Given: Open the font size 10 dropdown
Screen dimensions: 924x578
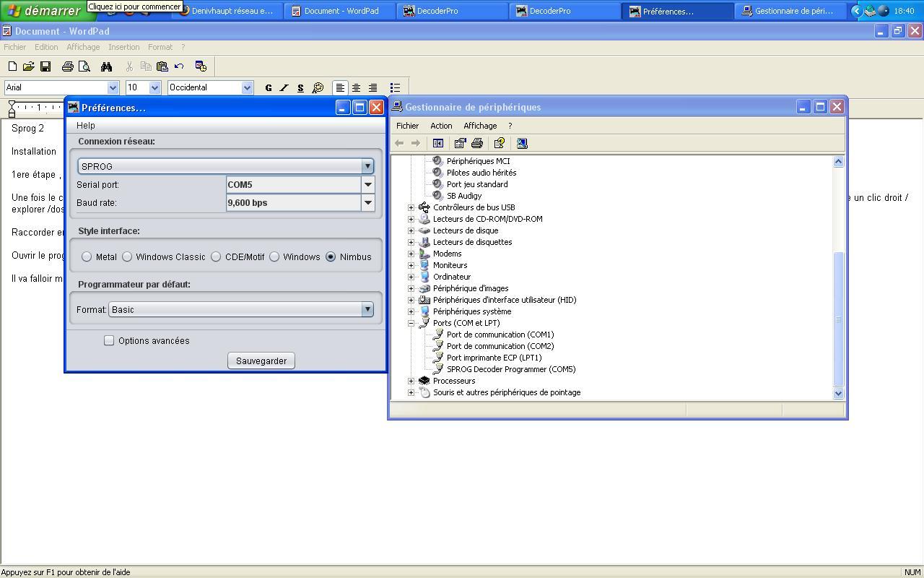Looking at the screenshot, I should (x=154, y=87).
